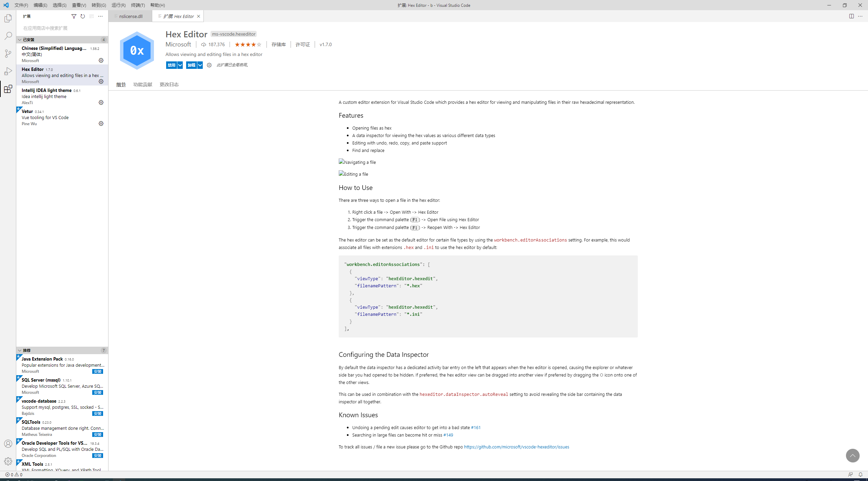This screenshot has width=868, height=481.
Task: Open editor more actions ellipsis
Action: click(860, 16)
